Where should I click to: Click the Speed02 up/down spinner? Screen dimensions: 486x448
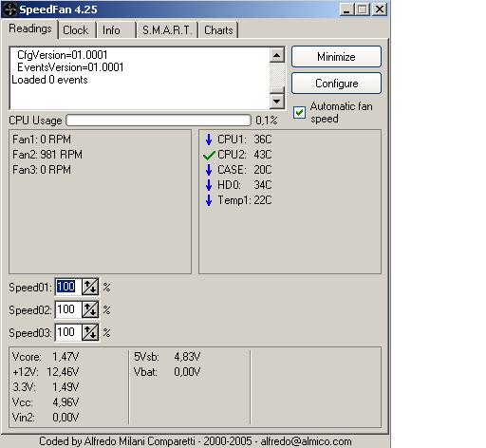[90, 309]
